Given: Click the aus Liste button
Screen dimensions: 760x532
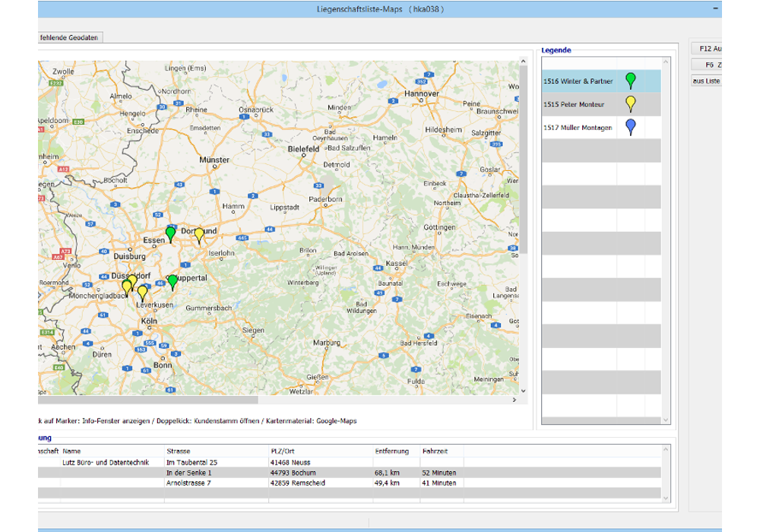Looking at the screenshot, I should coord(705,81).
